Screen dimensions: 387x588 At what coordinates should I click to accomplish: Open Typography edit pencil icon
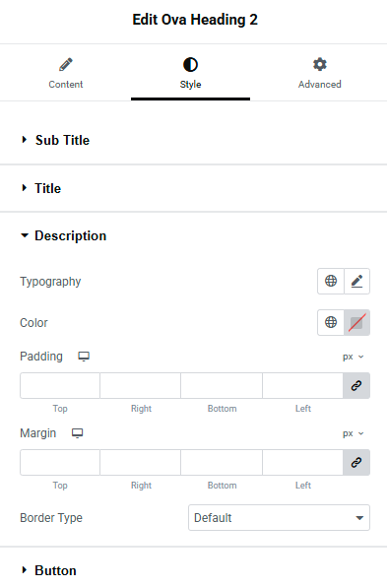point(356,281)
